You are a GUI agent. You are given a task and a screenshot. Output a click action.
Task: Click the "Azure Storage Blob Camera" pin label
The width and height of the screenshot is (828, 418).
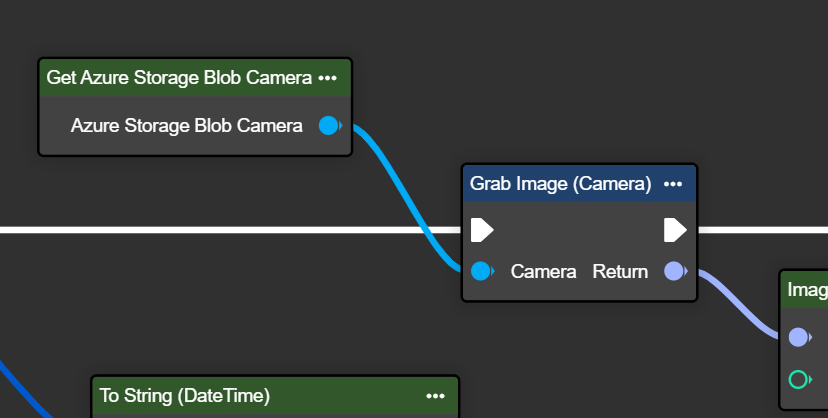click(187, 126)
